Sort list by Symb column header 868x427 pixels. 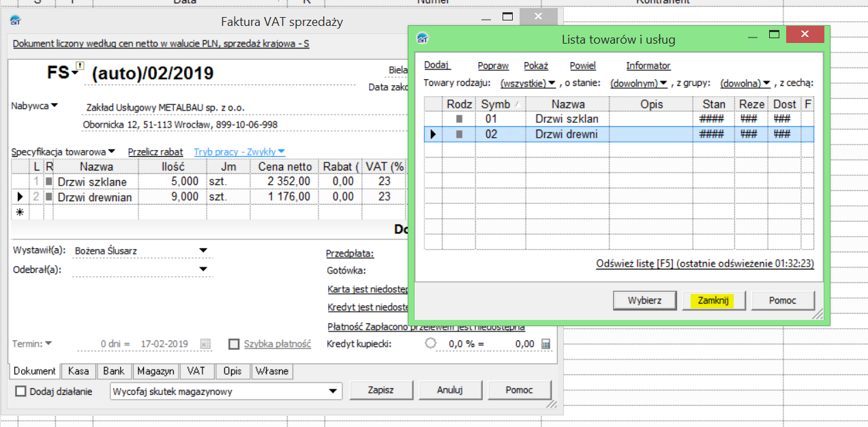[500, 104]
